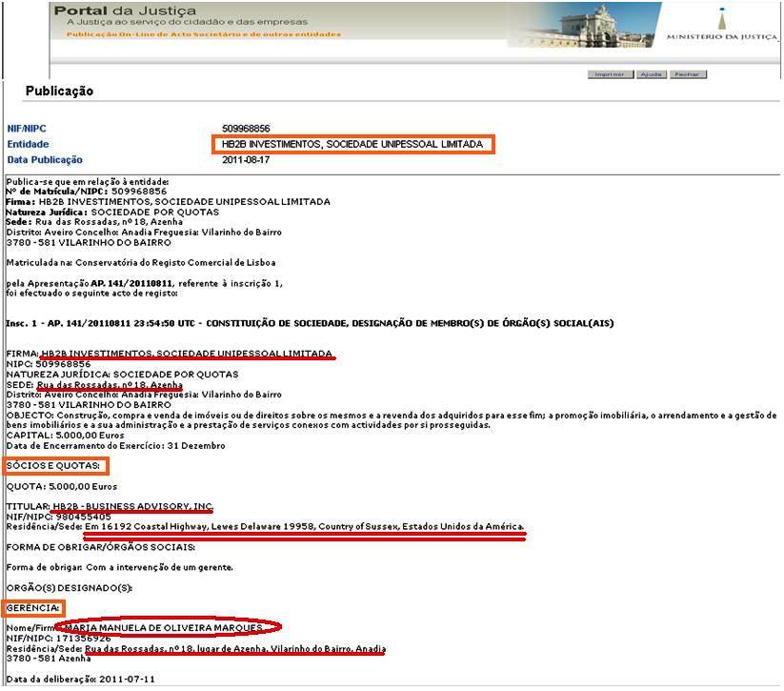Click the Fechar button
784x691 pixels.
[x=688, y=74]
